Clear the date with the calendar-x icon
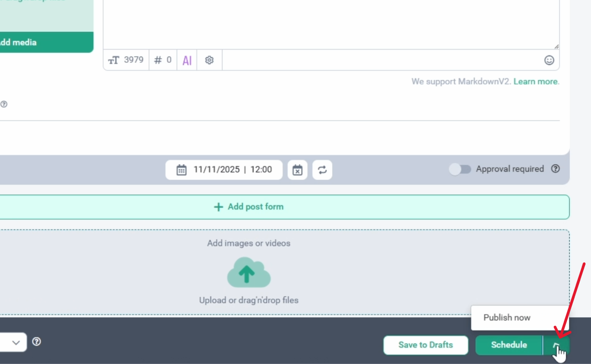The image size is (591, 364). click(x=297, y=170)
